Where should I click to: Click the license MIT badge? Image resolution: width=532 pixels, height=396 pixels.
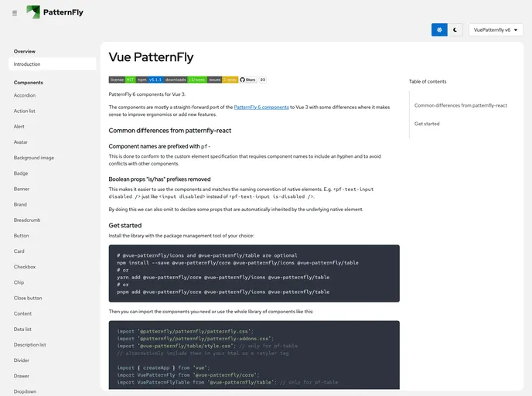click(x=122, y=80)
